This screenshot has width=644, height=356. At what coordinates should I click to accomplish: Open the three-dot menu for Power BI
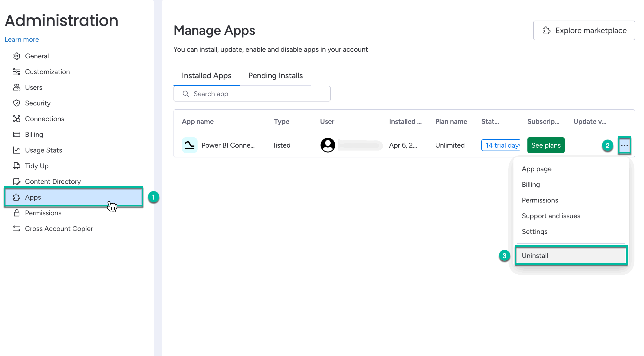tap(624, 145)
